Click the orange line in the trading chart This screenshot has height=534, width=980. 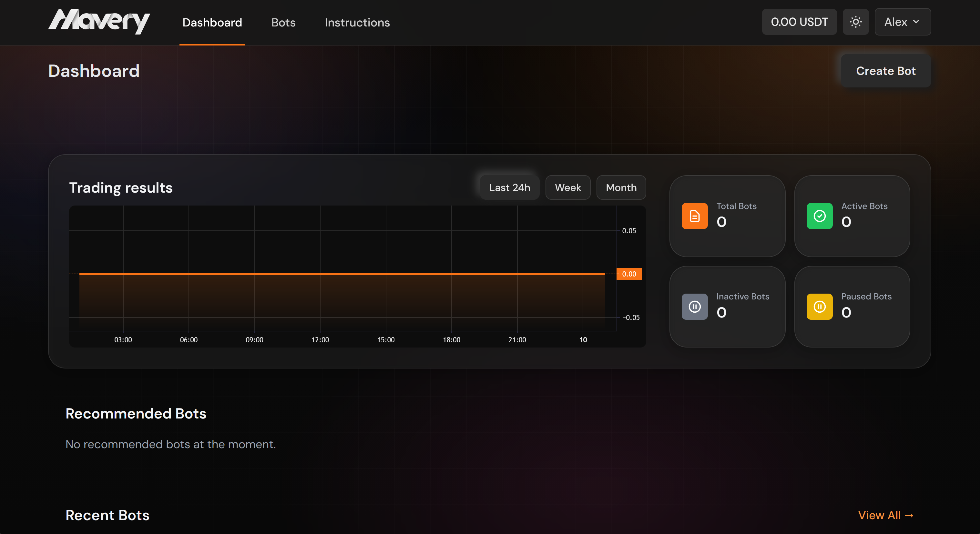click(342, 274)
